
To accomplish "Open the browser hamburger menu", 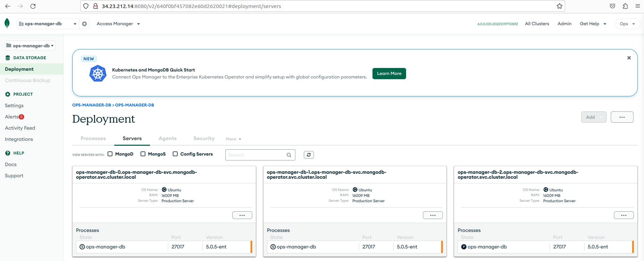I will tap(638, 6).
